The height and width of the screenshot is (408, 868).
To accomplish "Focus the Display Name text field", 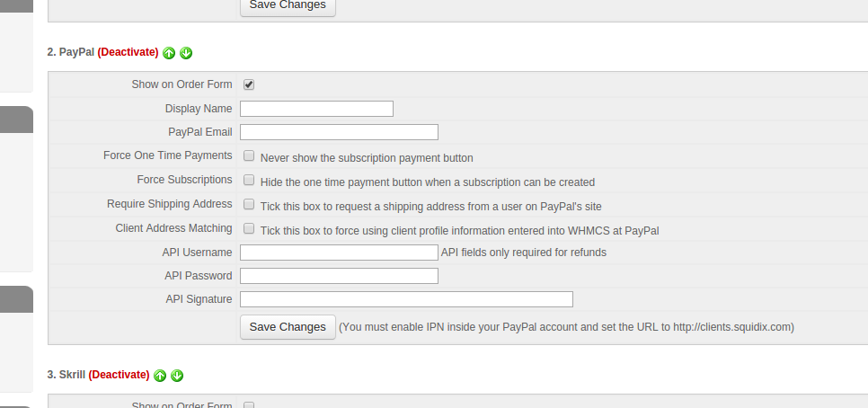I will tap(316, 109).
